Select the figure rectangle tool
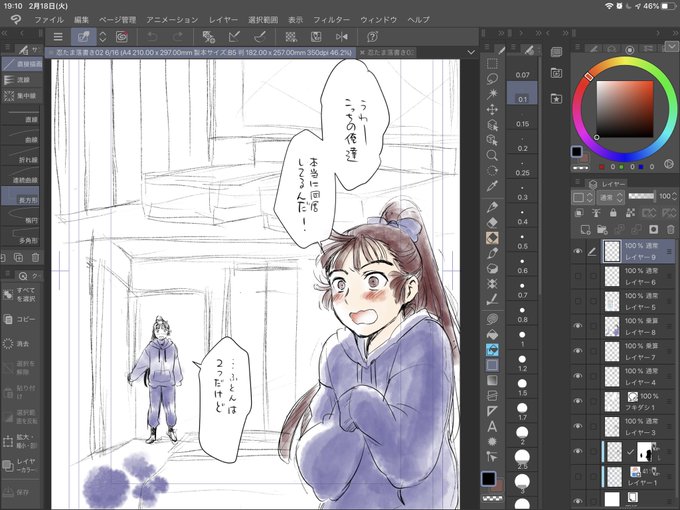 coord(492,365)
